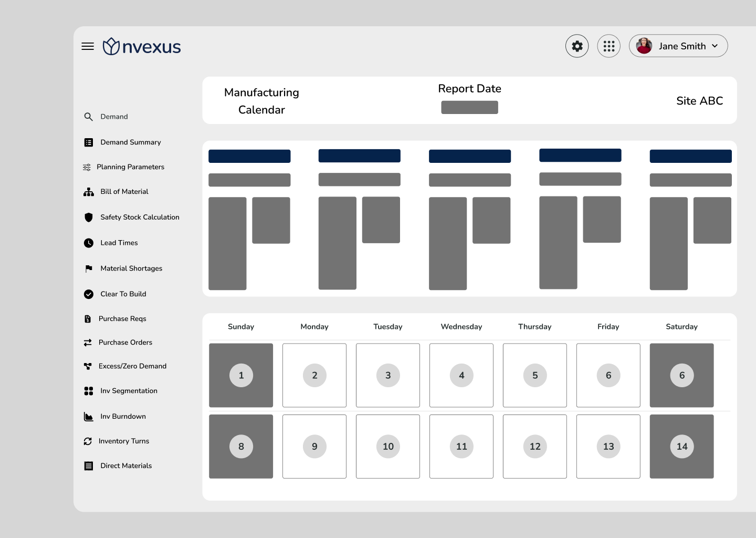
Task: Click the Inv Segmentation grid icon
Action: pyautogui.click(x=89, y=391)
